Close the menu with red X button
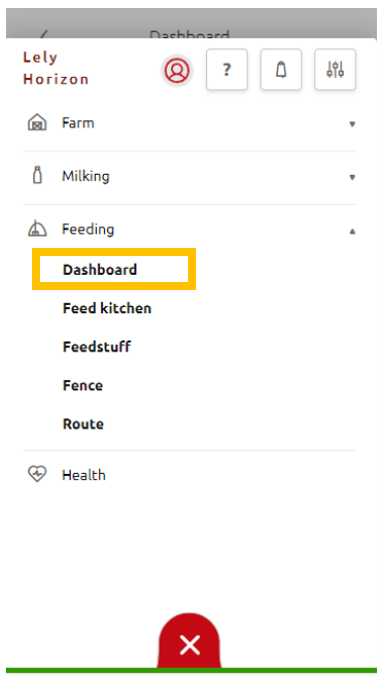 pos(190,643)
